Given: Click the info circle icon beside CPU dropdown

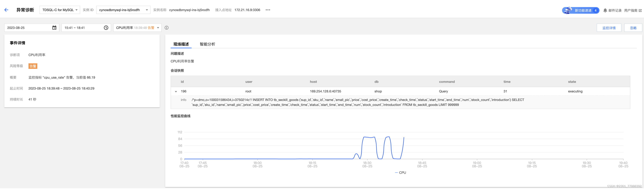Looking at the screenshot, I should coord(166,28).
